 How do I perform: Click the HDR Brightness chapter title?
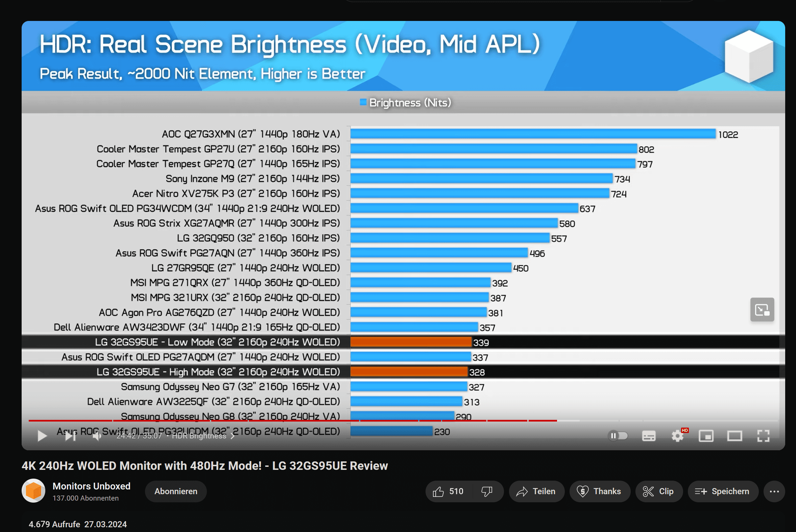(199, 436)
